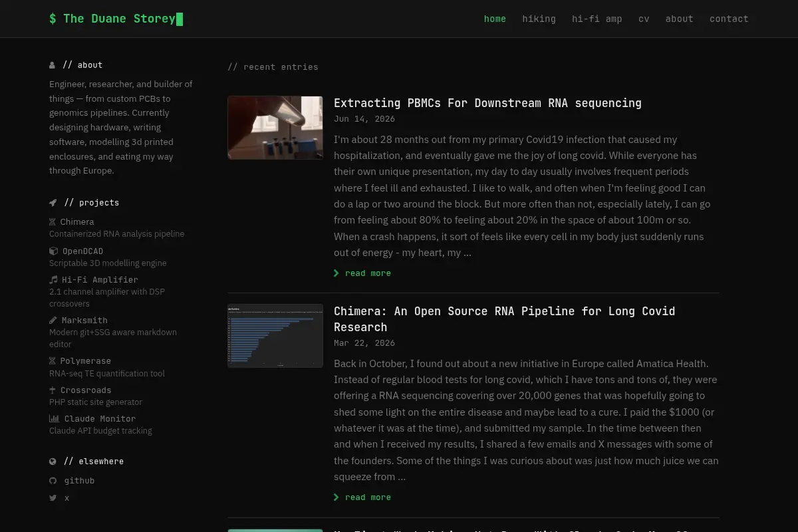This screenshot has height=532, width=798.
Task: Click the Hi-Fi Amplifier music note icon
Action: pos(53,280)
